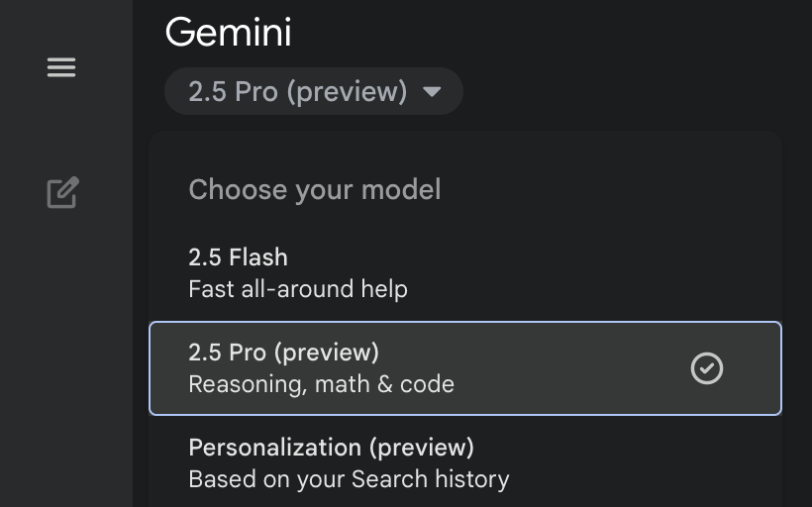Click the Personalization (preview) title label

click(331, 448)
